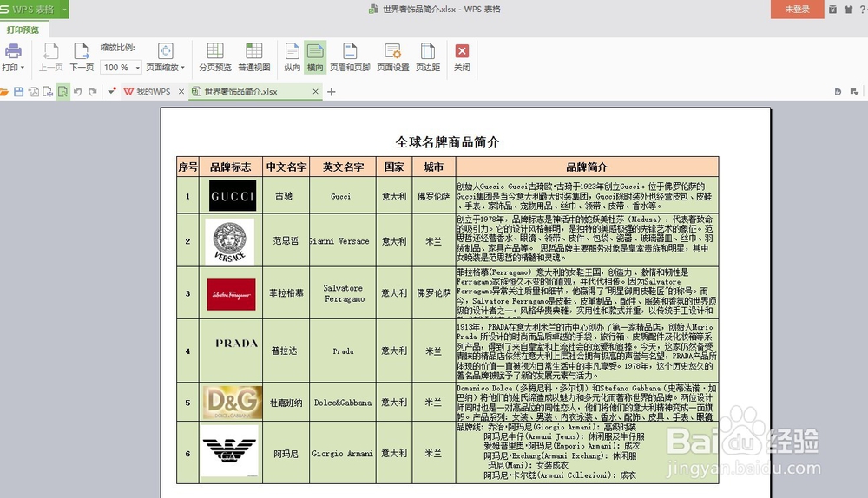Click the open folder icon in quick toolbar
Screen dimensions: 868x498
click(3, 92)
